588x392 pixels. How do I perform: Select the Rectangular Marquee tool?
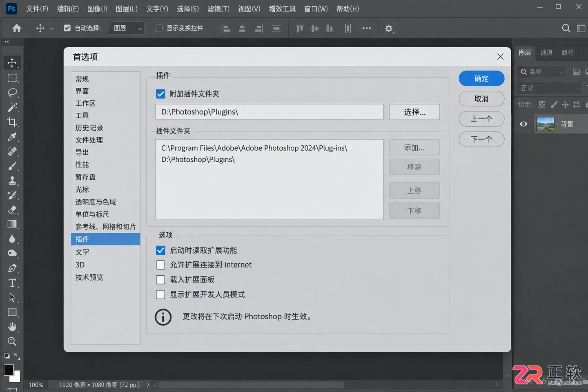(x=12, y=78)
